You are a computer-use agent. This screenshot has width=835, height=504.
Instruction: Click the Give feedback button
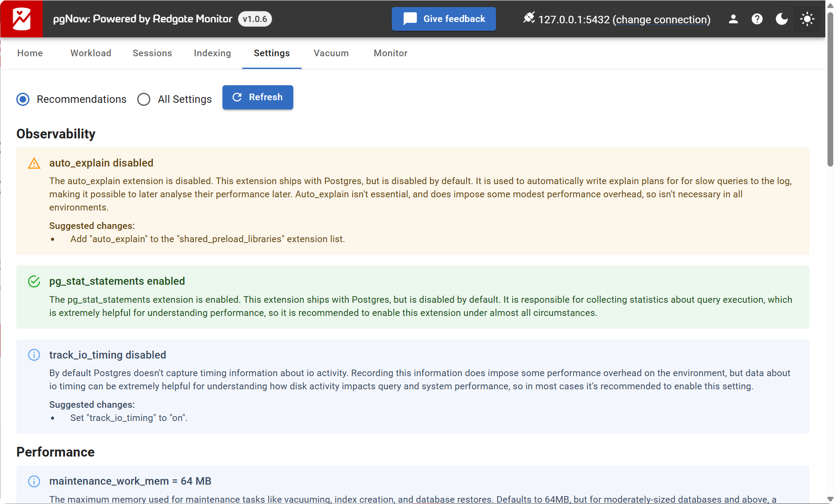click(444, 19)
